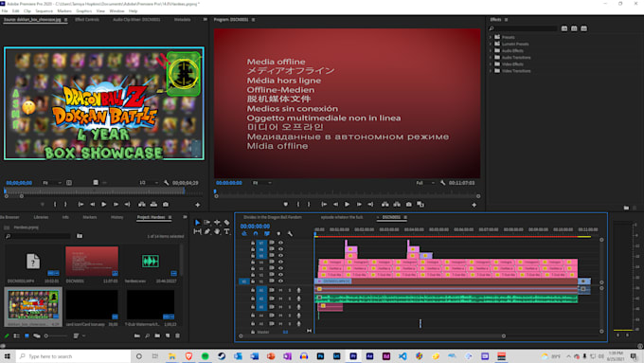The image size is (644, 363).
Task: Delete selected item via trash icon
Action: [177, 336]
